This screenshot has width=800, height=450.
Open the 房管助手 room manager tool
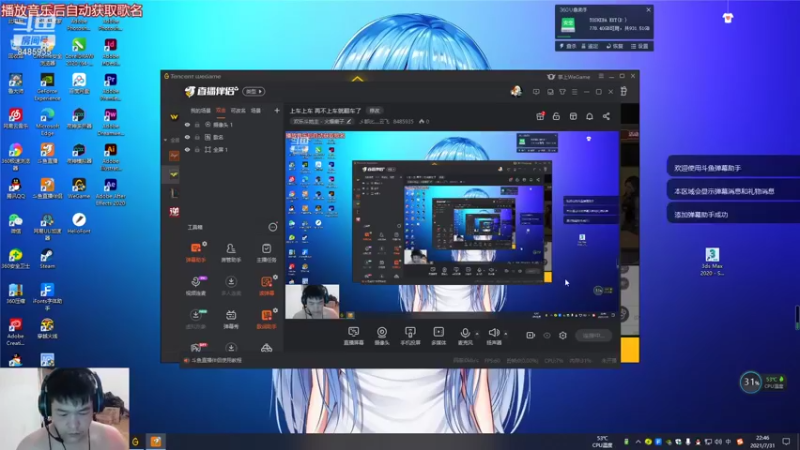click(231, 253)
